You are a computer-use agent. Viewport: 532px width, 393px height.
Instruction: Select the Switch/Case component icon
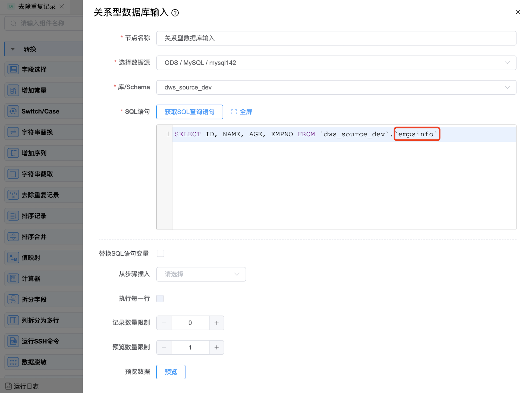tap(13, 111)
